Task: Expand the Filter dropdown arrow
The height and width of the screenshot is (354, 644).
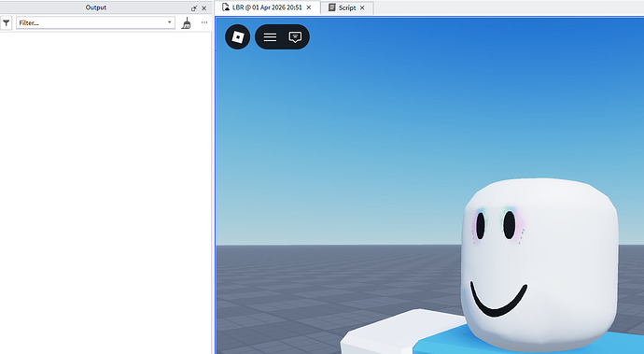Action: [x=169, y=22]
